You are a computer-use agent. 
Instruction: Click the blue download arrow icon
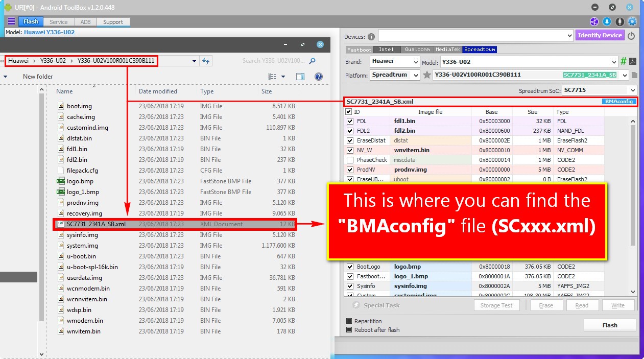pyautogui.click(x=607, y=21)
